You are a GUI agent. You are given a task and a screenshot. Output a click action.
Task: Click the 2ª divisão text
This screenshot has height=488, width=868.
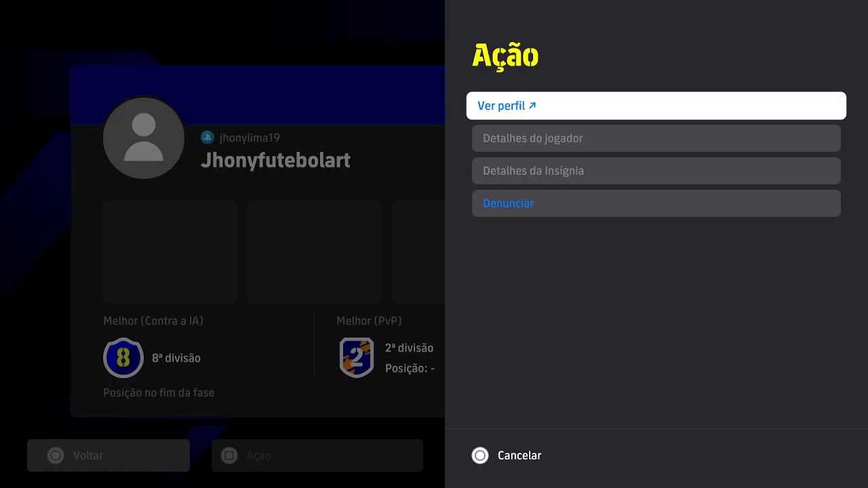click(409, 348)
